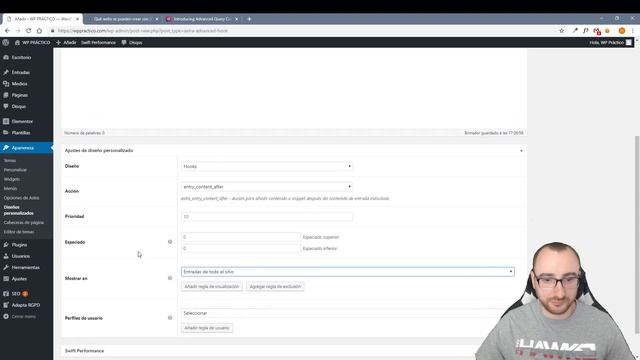Image resolution: width=640 pixels, height=360 pixels.
Task: Show the Perfiles de usuario help icon
Action: click(170, 318)
